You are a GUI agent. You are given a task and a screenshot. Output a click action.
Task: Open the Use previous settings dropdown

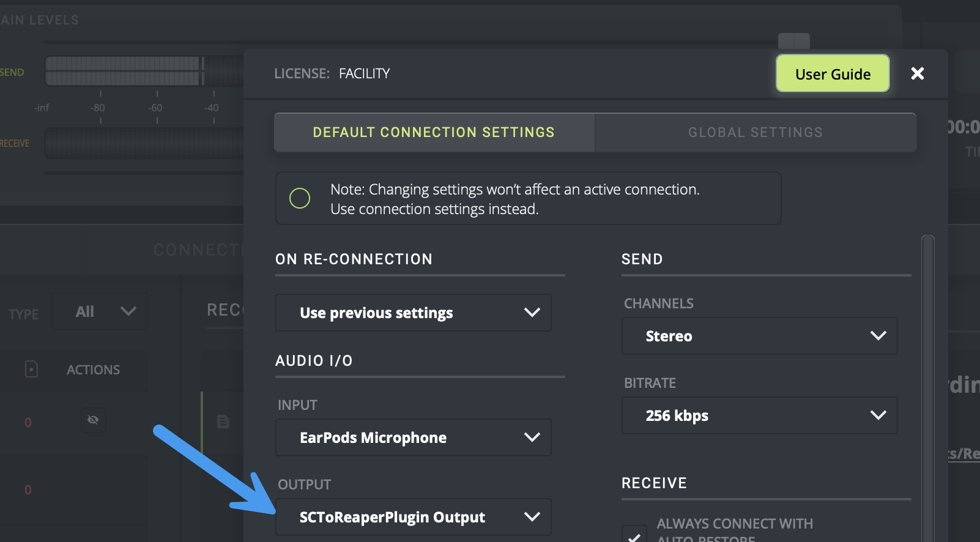click(x=413, y=313)
